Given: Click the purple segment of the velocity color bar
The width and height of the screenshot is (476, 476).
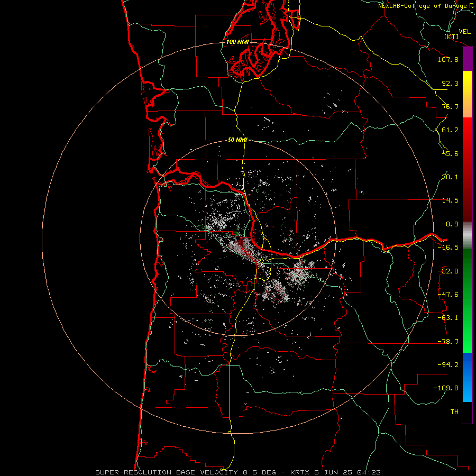Looking at the screenshot, I should point(467,59).
